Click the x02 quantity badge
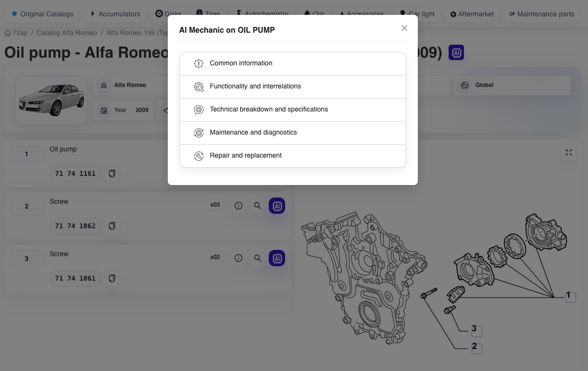588x371 pixels. click(215, 258)
